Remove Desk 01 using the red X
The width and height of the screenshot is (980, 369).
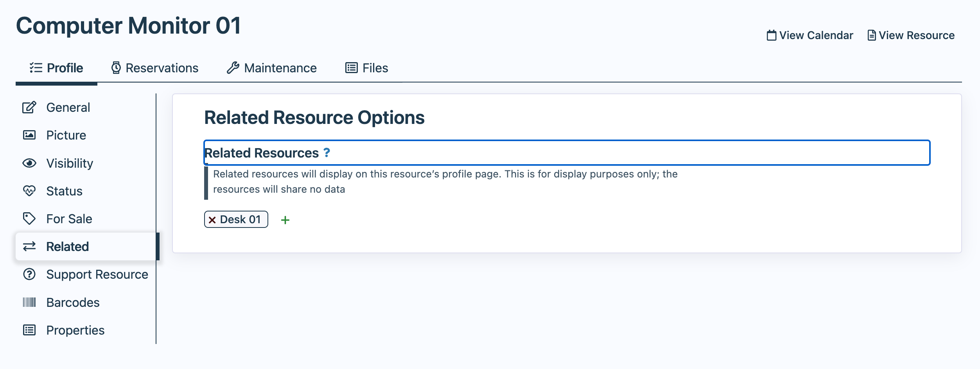(212, 220)
